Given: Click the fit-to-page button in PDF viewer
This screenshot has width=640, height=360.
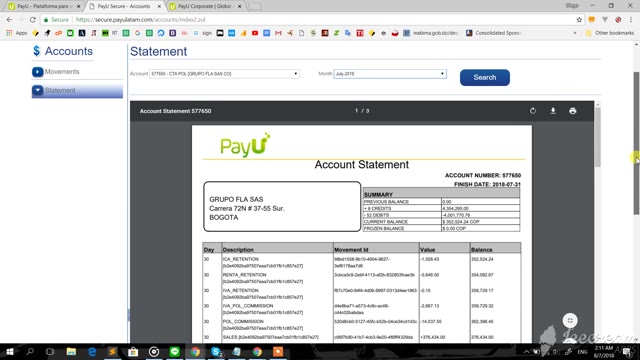Looking at the screenshot, I should point(570,320).
